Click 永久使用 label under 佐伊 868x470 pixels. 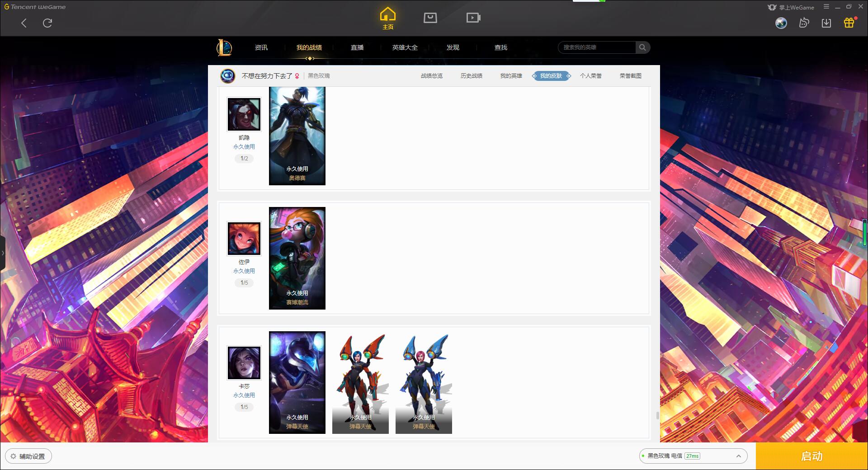244,271
